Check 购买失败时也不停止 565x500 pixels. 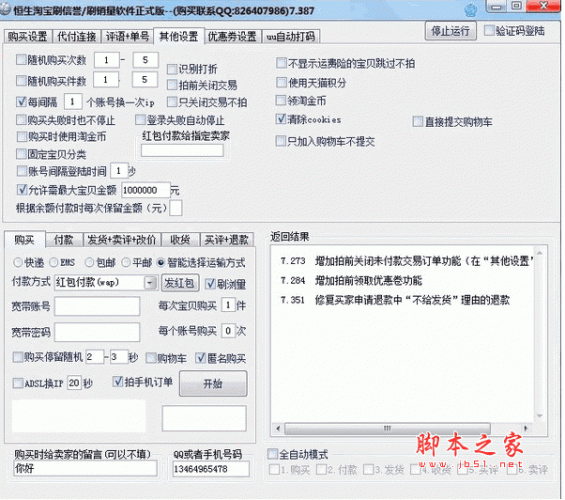tap(22, 120)
